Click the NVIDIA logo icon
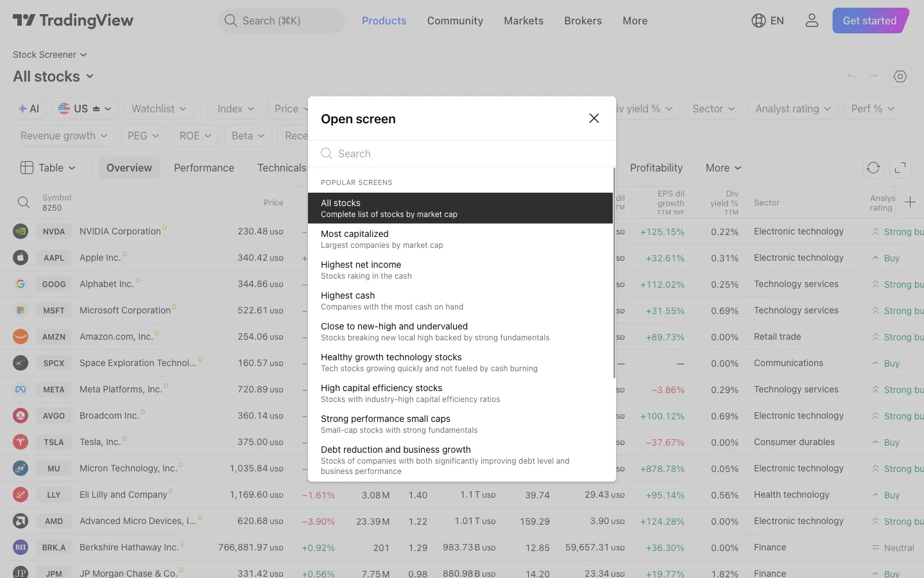Image resolution: width=924 pixels, height=578 pixels. [x=21, y=231]
